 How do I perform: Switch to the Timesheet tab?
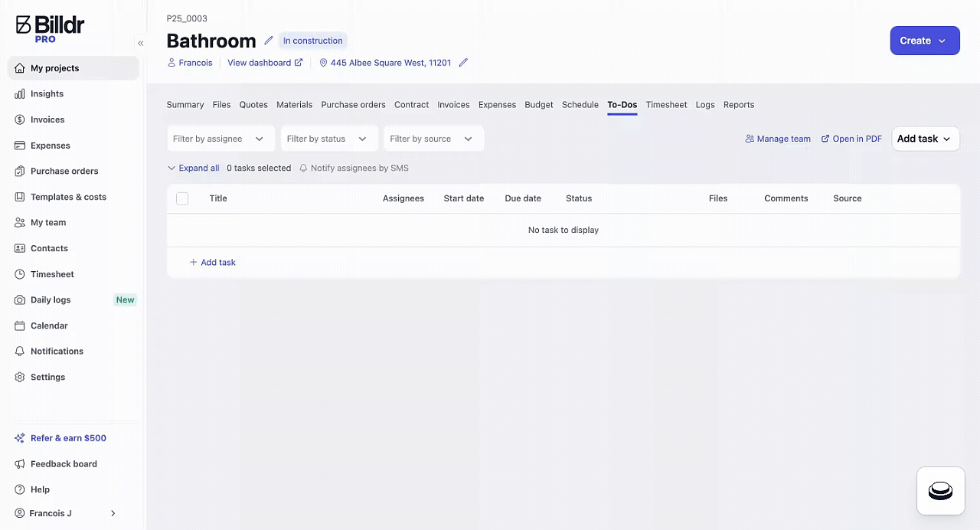[x=666, y=105]
